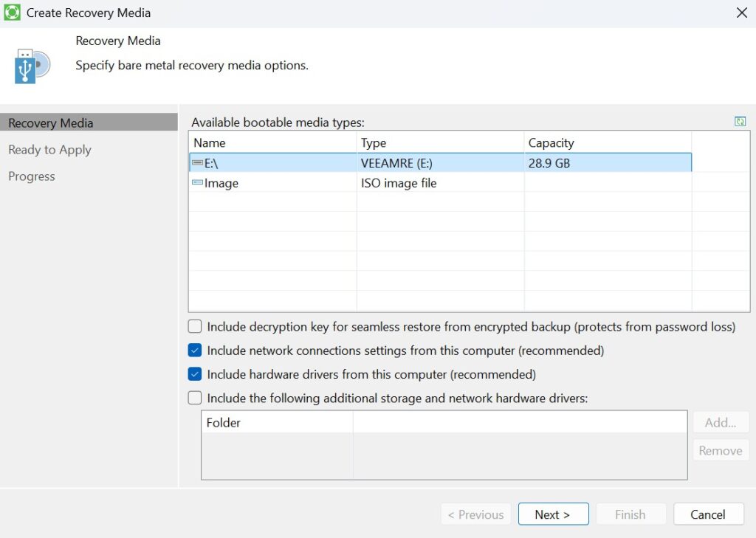Sort media list by Name column
The image size is (756, 538).
click(x=272, y=142)
